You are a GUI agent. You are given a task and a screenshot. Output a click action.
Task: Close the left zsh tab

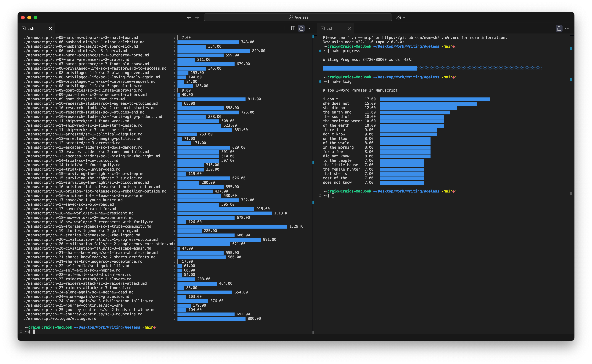pyautogui.click(x=50, y=28)
